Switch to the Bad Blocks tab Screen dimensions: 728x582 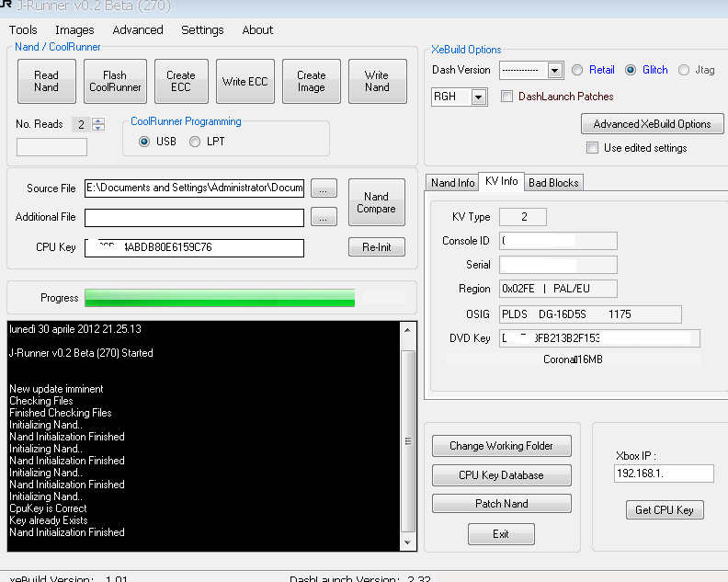point(553,183)
